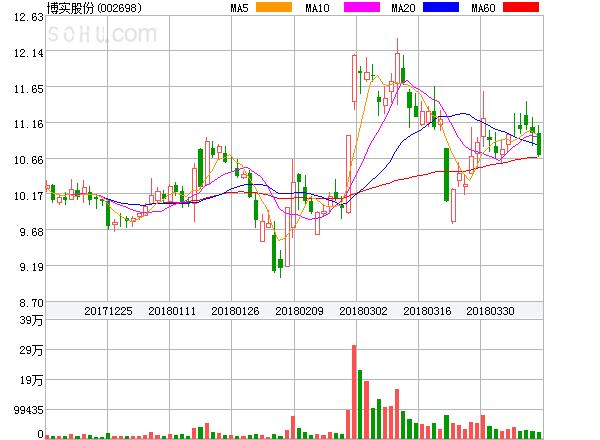The image size is (600, 440).
Task: Select the MA60 legend label
Action: (x=483, y=8)
